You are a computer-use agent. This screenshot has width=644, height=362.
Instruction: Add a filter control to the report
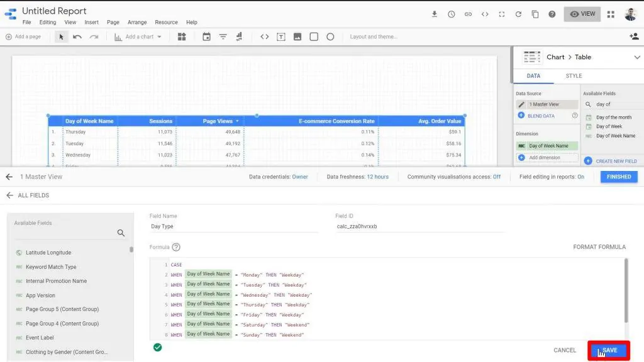pyautogui.click(x=223, y=36)
